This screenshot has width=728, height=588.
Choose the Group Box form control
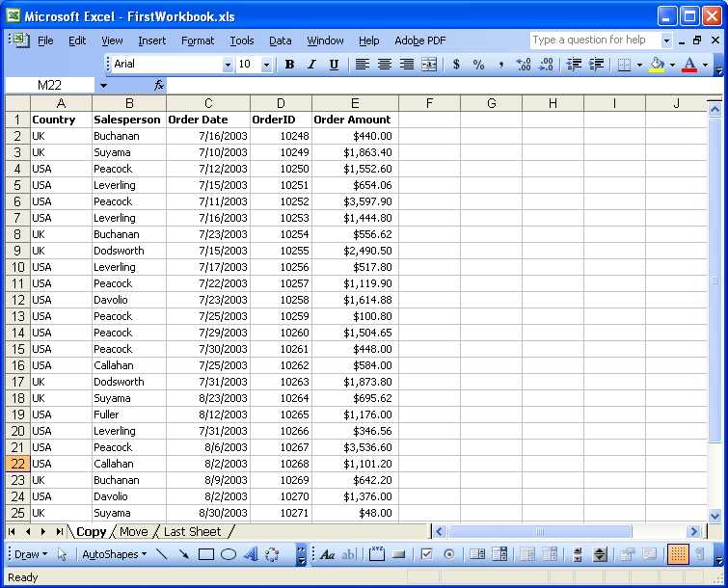pos(377,554)
